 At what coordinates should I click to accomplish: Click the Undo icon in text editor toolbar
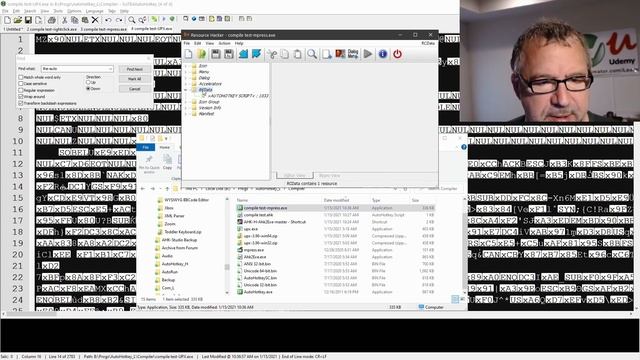click(108, 20)
